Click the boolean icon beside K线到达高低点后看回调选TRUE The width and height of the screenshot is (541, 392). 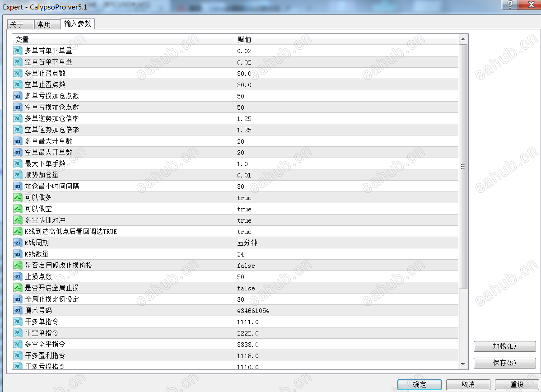[18, 232]
